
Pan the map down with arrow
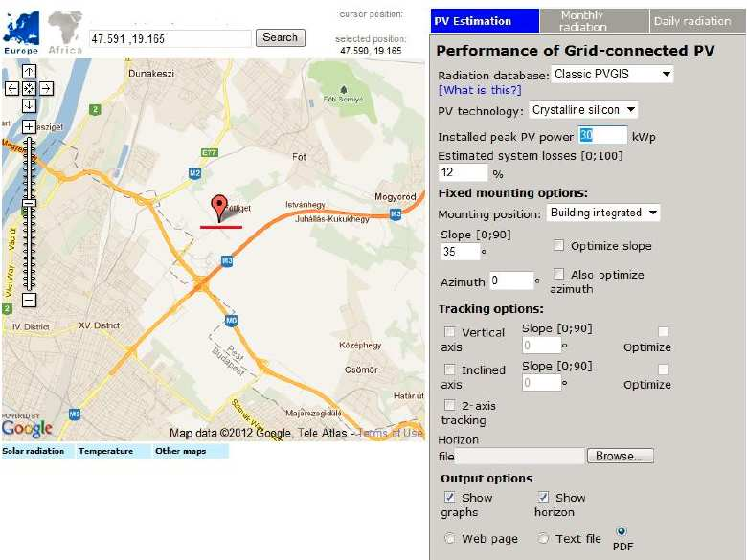click(x=29, y=105)
